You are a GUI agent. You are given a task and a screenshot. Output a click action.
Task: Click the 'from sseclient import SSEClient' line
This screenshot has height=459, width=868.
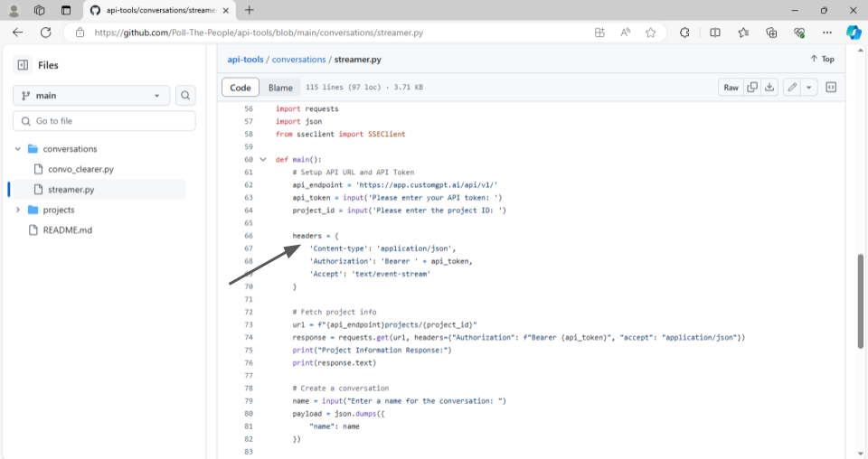[x=341, y=134]
